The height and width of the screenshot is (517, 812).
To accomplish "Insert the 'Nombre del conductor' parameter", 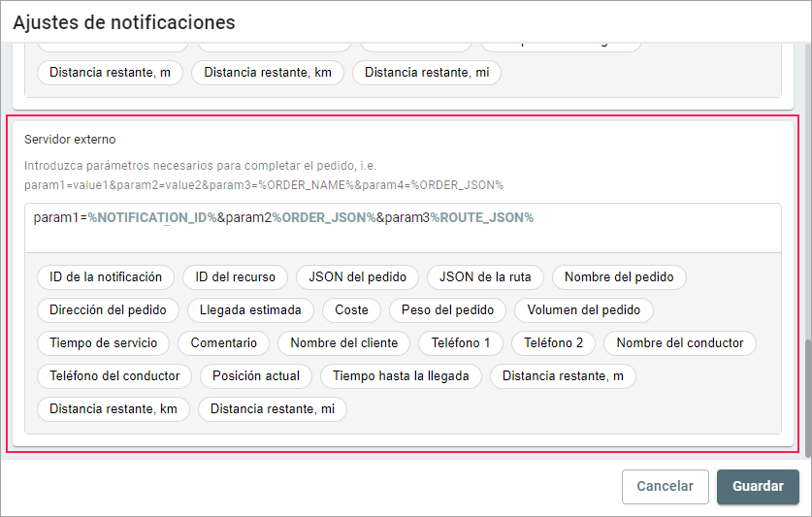I will point(679,343).
